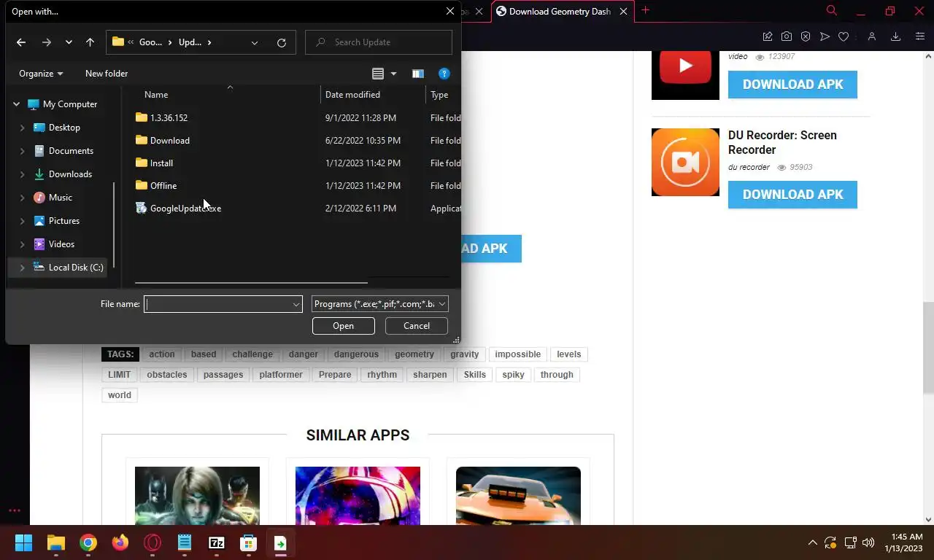Select Desktop in the navigation tree
The image size is (934, 560).
click(64, 128)
